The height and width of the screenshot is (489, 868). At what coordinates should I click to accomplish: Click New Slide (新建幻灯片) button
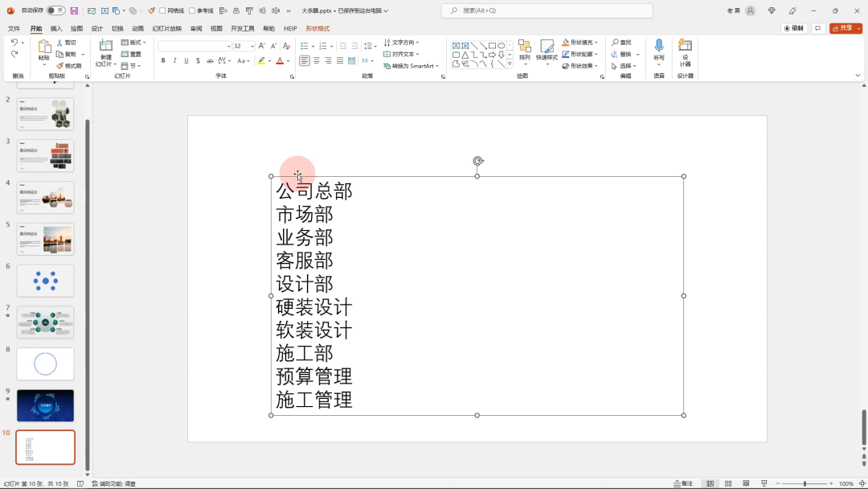pyautogui.click(x=105, y=53)
